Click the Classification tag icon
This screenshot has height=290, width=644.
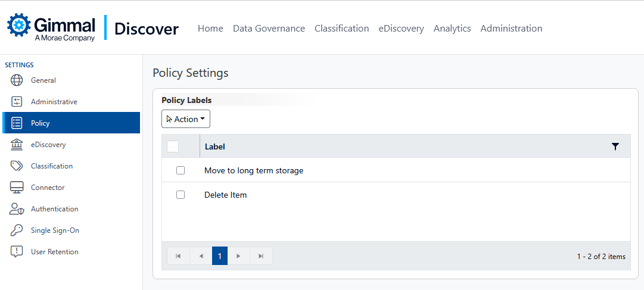click(x=17, y=166)
